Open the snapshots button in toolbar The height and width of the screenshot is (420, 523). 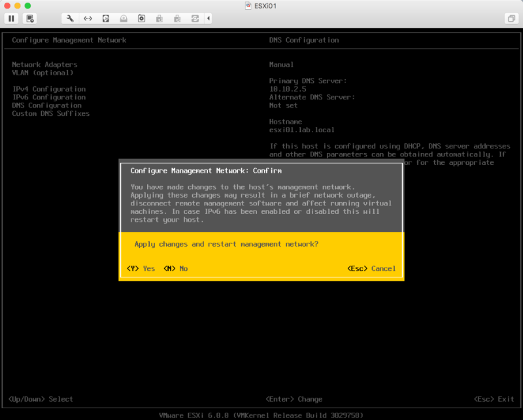point(31,18)
